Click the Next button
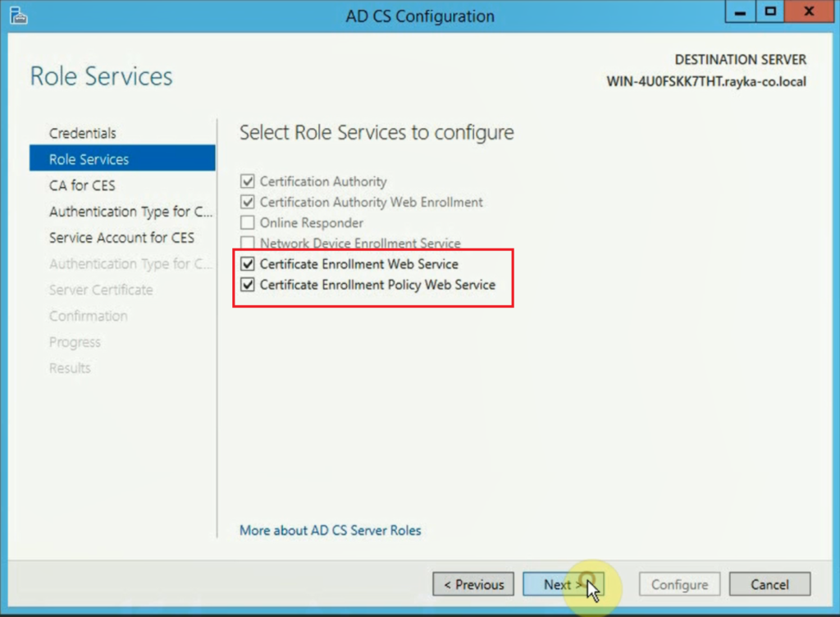Image resolution: width=840 pixels, height=617 pixels. point(563,584)
